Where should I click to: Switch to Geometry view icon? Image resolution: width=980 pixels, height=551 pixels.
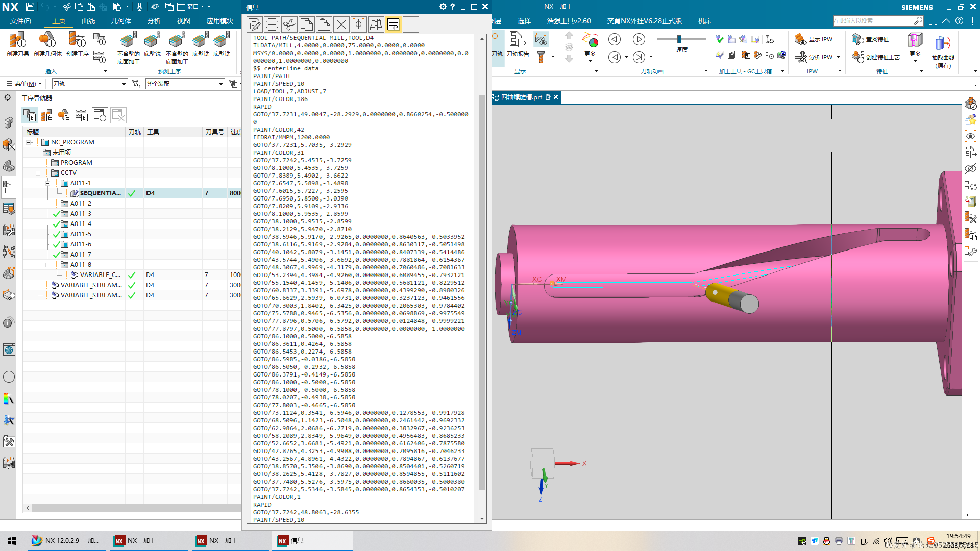click(x=64, y=115)
